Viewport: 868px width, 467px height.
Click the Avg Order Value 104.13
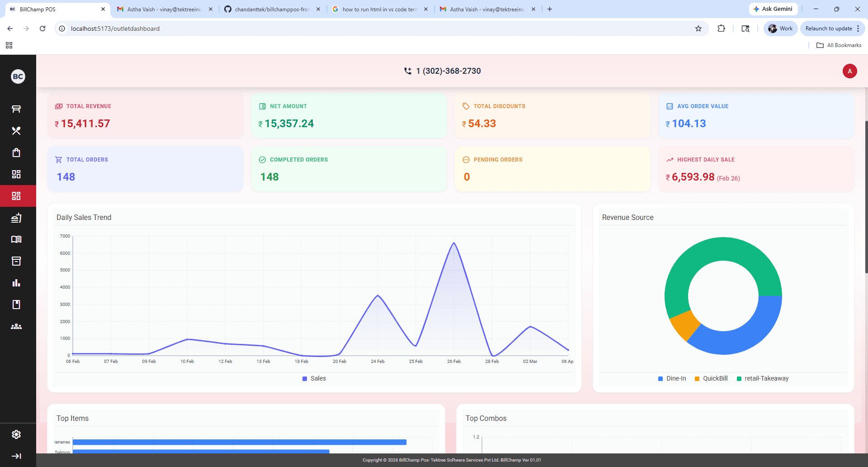689,124
